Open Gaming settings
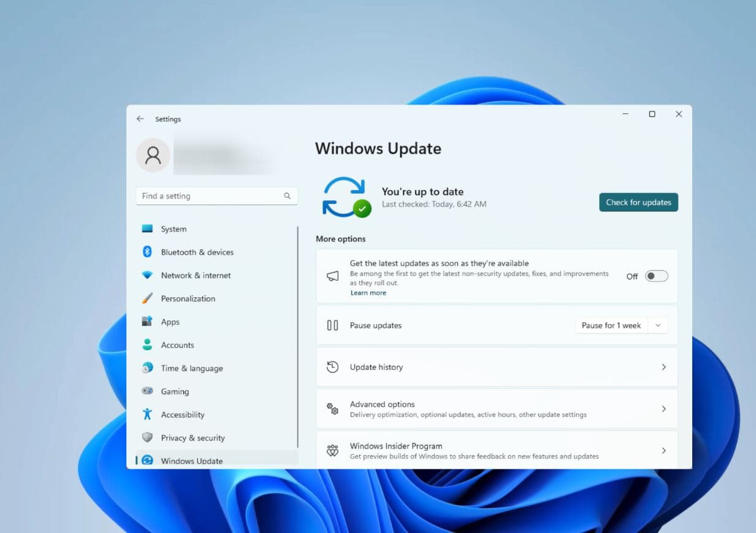 tap(216, 391)
